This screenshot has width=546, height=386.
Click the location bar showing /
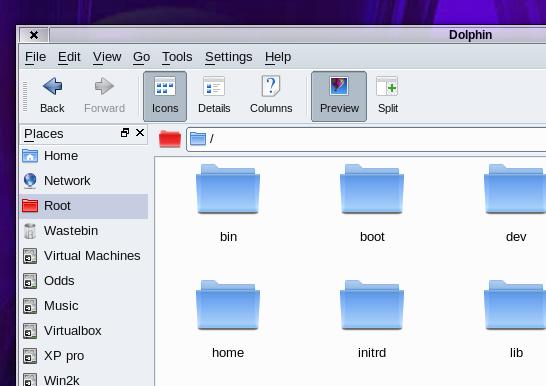(x=366, y=139)
